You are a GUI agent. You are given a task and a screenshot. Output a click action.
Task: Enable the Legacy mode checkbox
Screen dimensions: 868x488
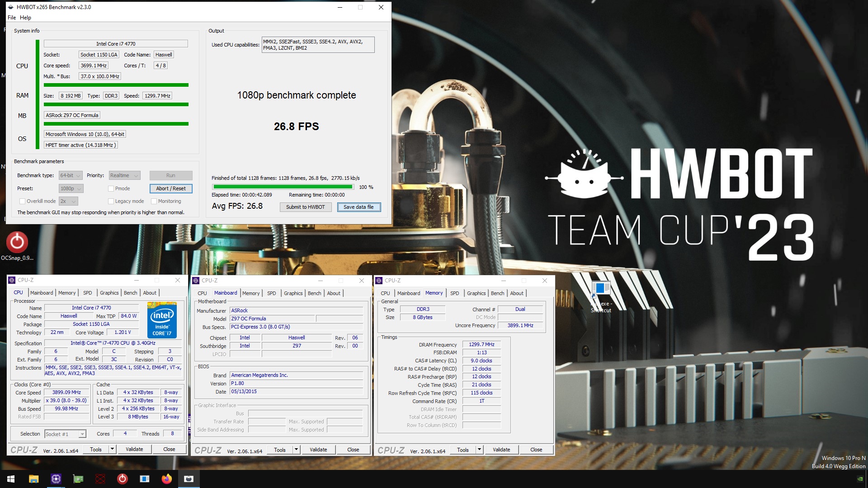pyautogui.click(x=111, y=201)
